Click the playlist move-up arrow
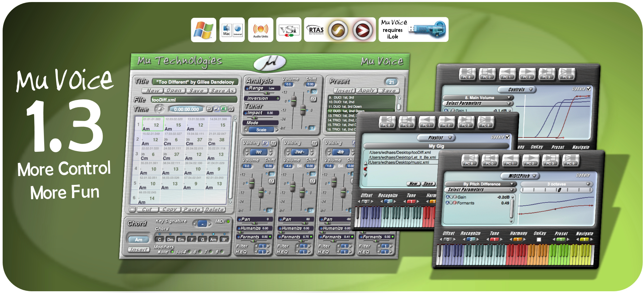The width and height of the screenshot is (644, 293). (365, 163)
